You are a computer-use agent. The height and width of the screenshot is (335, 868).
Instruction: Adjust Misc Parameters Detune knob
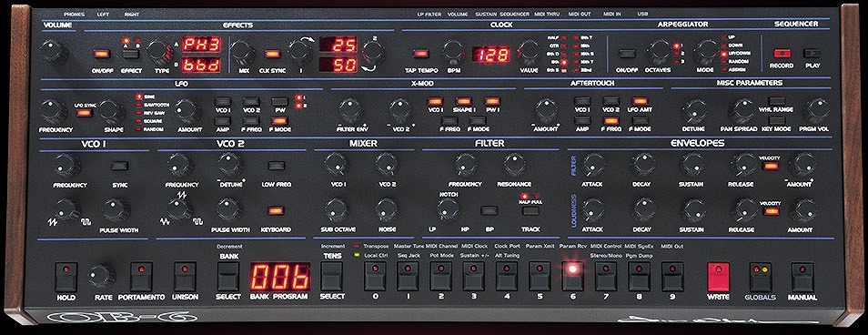[x=695, y=111]
